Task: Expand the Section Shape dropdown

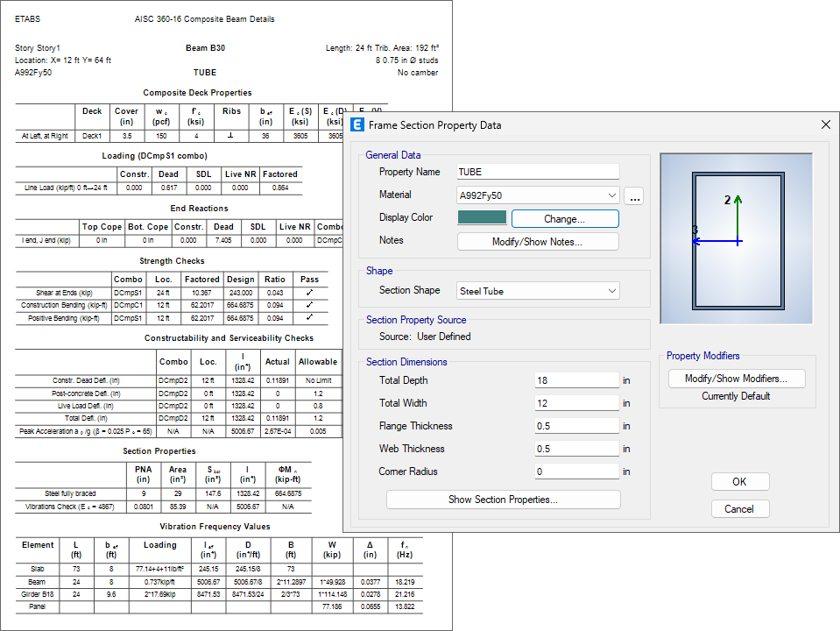Action: tap(538, 290)
